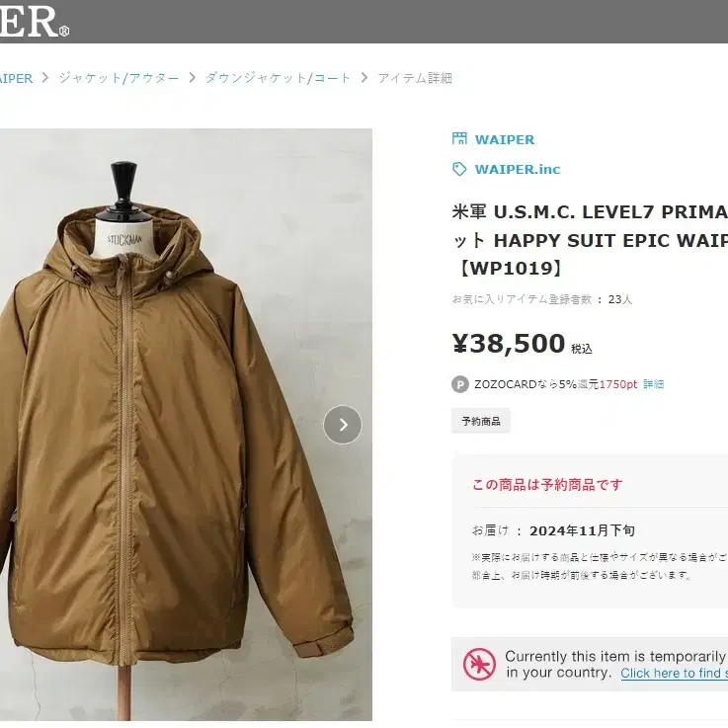Go to WAIPER breadcrumb home
The width and height of the screenshot is (728, 728).
click(16, 78)
